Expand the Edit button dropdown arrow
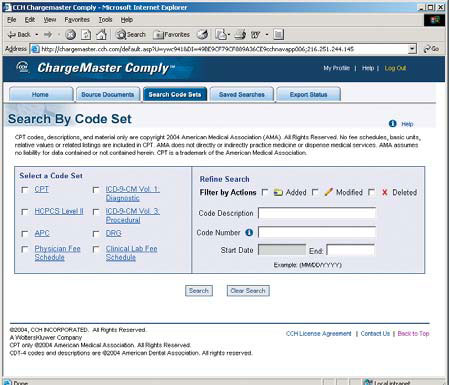Screen dimensions: 450x385 267,34
